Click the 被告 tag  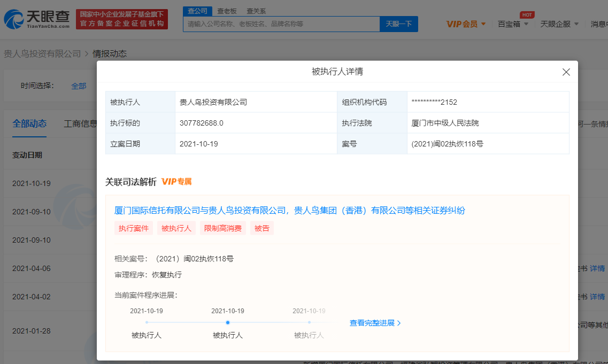[261, 228]
